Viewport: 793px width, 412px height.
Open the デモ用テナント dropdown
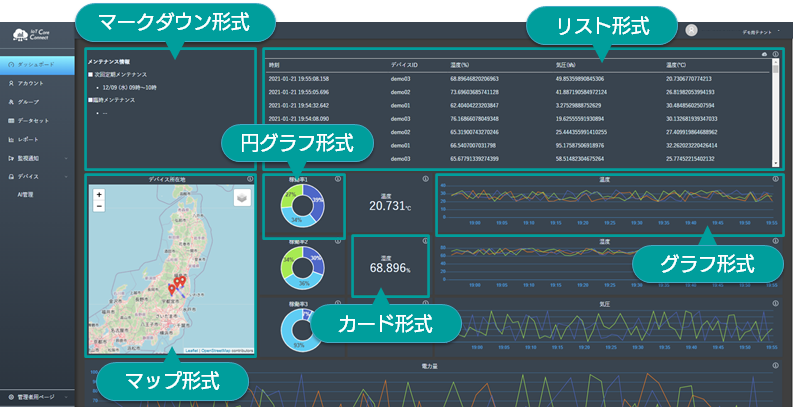click(x=761, y=32)
